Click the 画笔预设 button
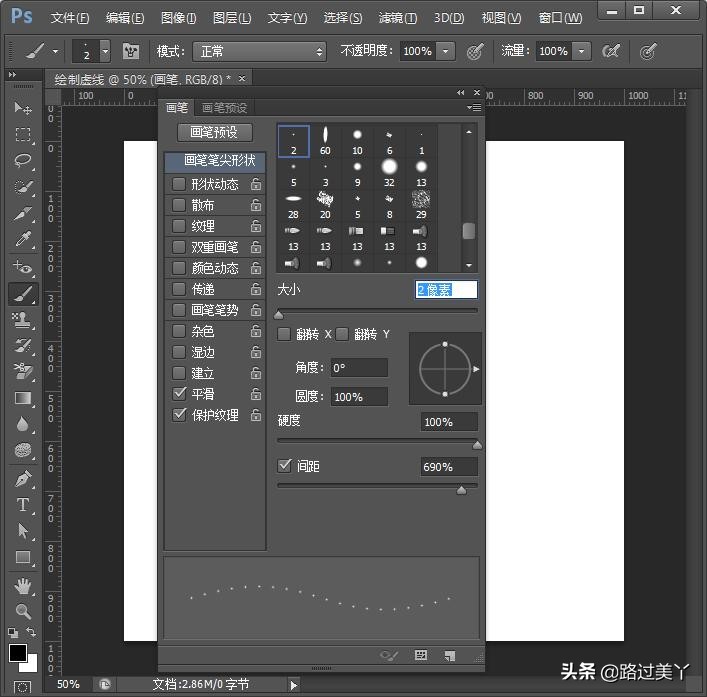Screen dimensions: 707x697 (214, 132)
